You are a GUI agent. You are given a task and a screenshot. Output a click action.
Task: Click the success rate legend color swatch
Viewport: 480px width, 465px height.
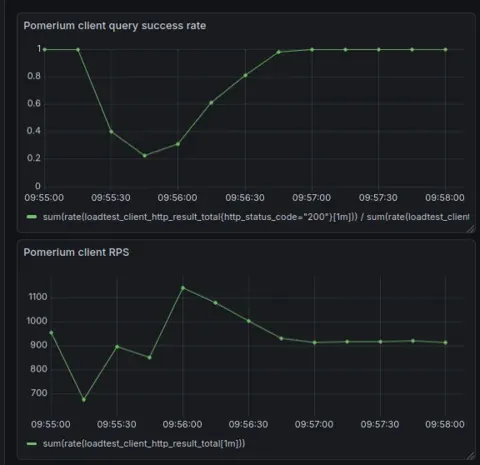tap(32, 217)
